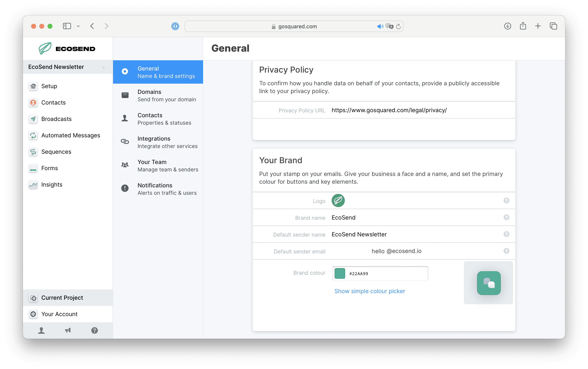Click Show simple colour picker link

coord(370,291)
